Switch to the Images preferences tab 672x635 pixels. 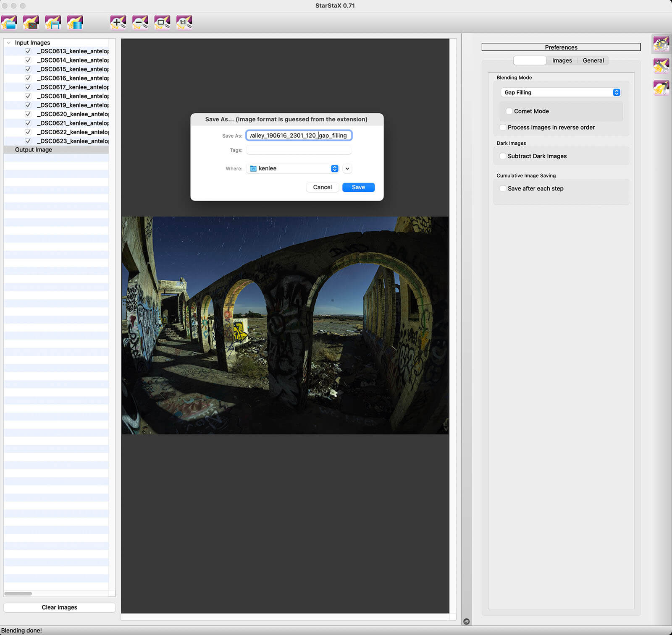tap(562, 60)
